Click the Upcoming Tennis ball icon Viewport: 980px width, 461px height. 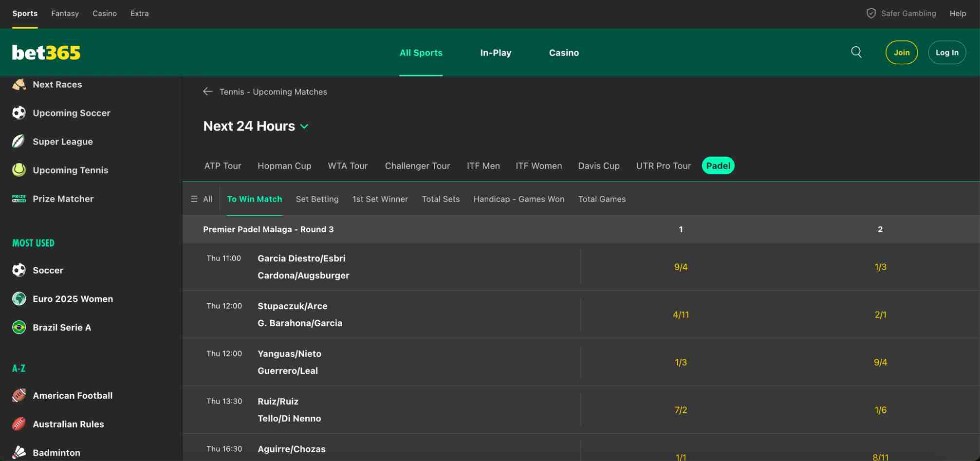pos(19,170)
